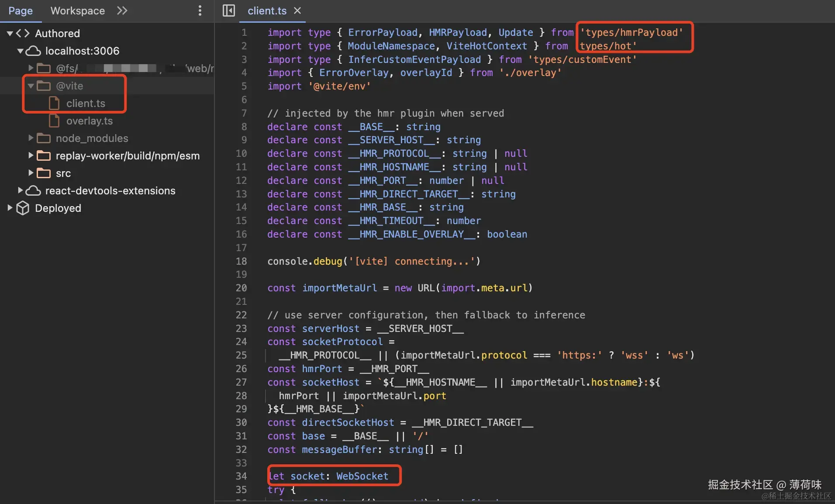Click the WebSocket type on line 34

tap(362, 476)
